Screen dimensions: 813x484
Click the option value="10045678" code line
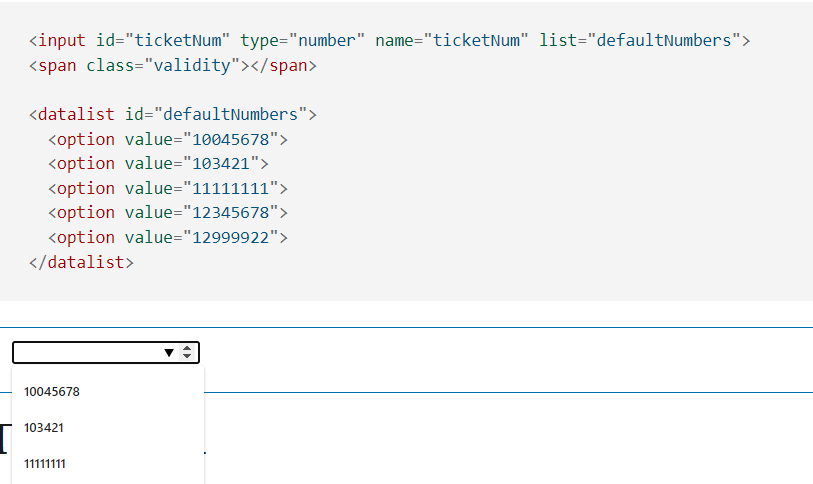(168, 140)
